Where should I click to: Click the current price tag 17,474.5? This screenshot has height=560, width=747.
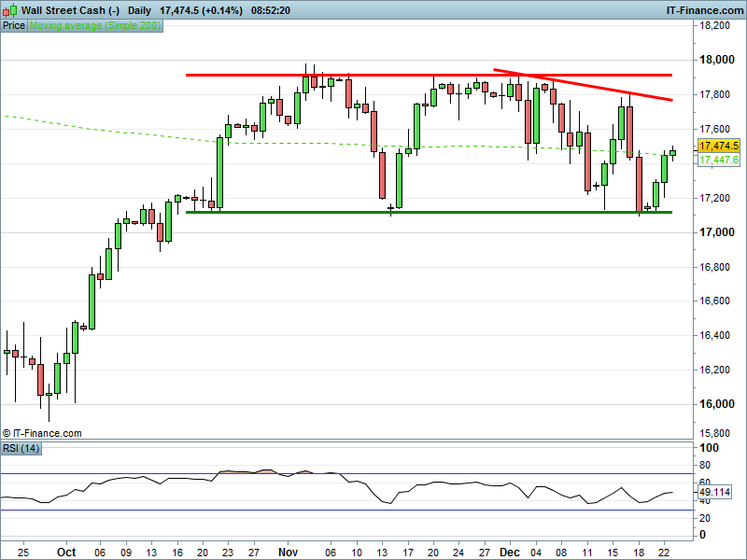pyautogui.click(x=718, y=147)
